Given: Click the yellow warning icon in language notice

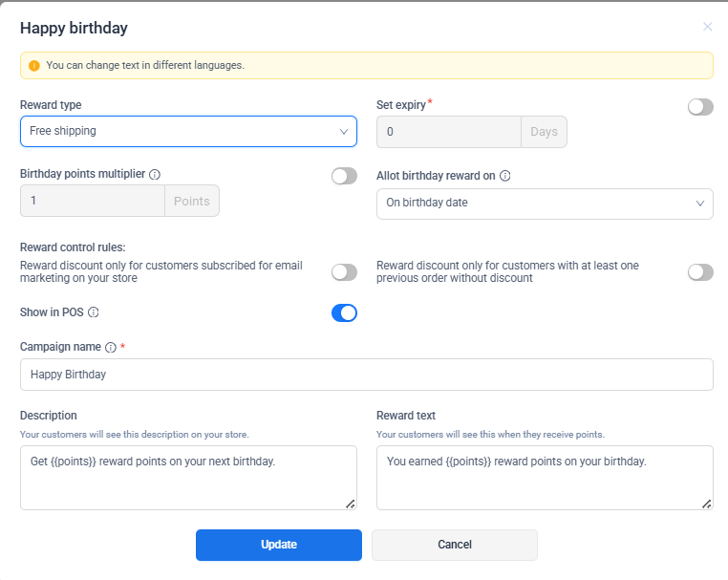Looking at the screenshot, I should click(x=34, y=66).
